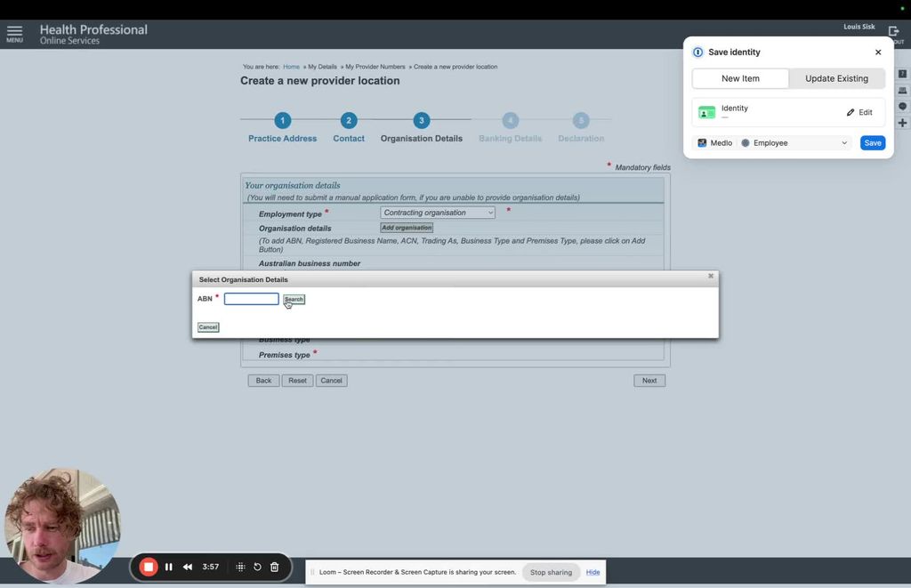Click the Home breadcrumb link

point(291,67)
